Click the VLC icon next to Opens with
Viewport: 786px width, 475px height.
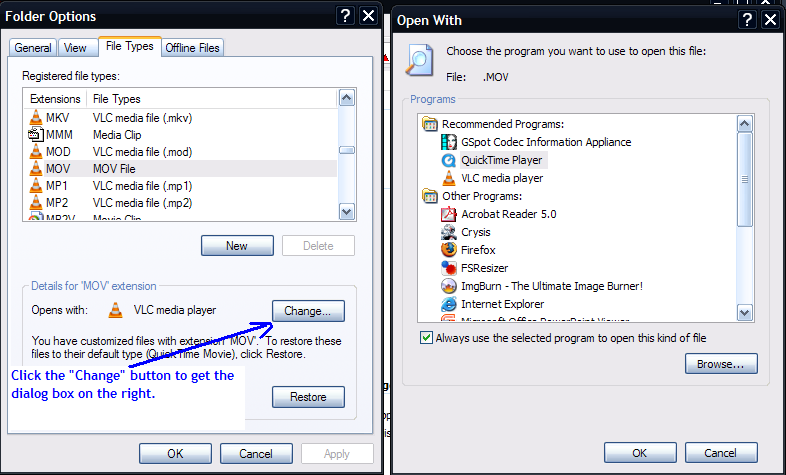(x=115, y=310)
